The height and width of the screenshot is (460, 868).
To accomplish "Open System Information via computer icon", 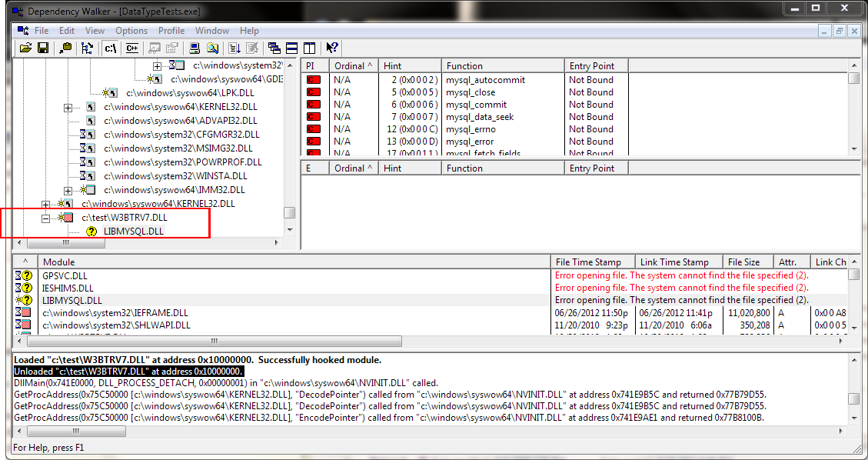I will pos(195,48).
